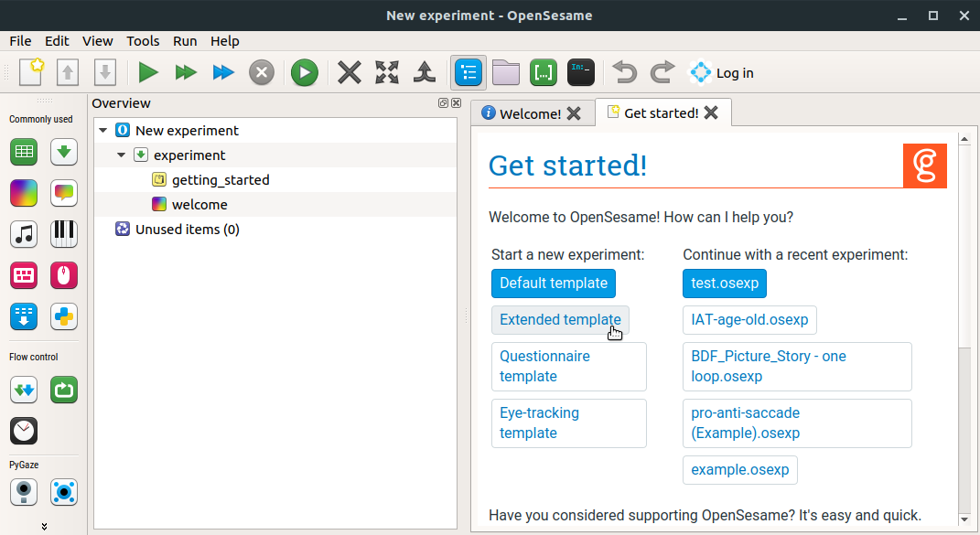Screen dimensions: 980x535
Task: Select the feedback speech bubble icon
Action: pos(64,193)
